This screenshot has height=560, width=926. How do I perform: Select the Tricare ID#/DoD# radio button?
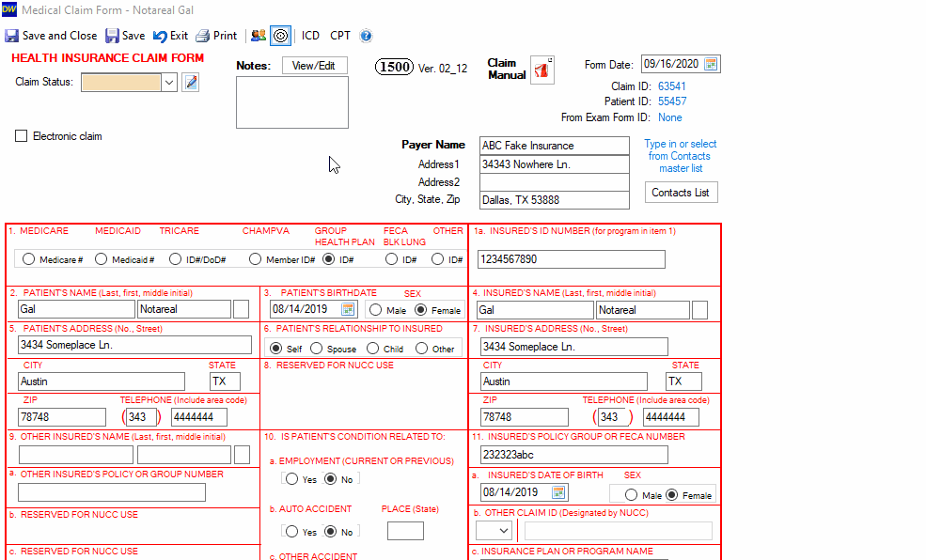coord(175,259)
